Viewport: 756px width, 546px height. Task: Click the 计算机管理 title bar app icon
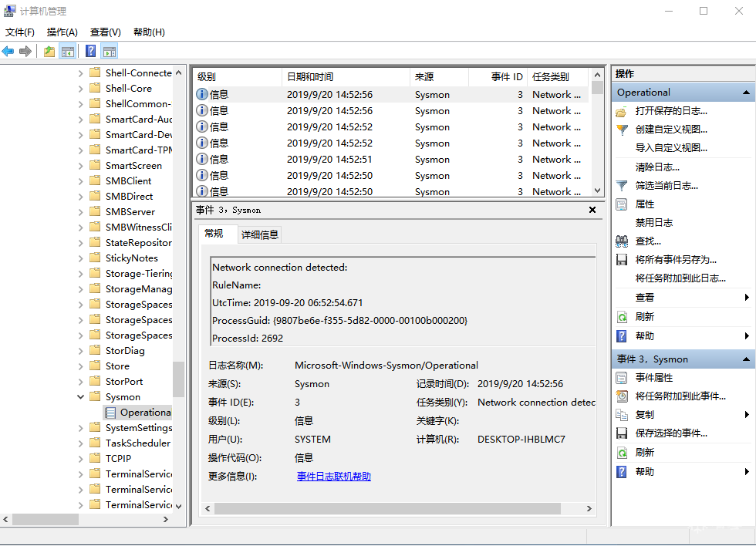pyautogui.click(x=9, y=11)
